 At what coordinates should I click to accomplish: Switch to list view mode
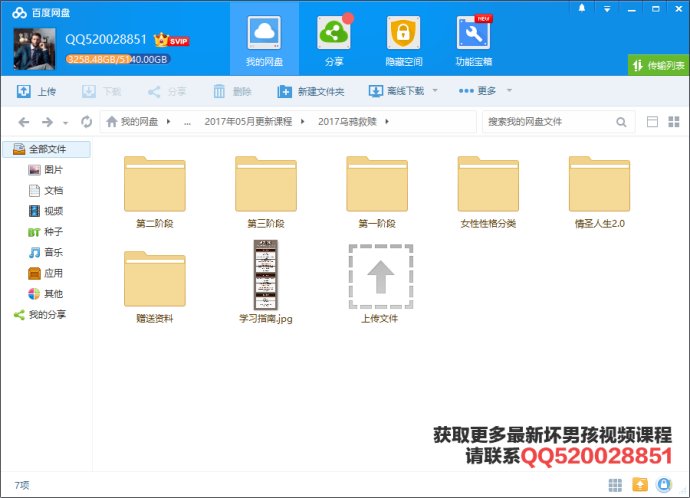(x=676, y=122)
